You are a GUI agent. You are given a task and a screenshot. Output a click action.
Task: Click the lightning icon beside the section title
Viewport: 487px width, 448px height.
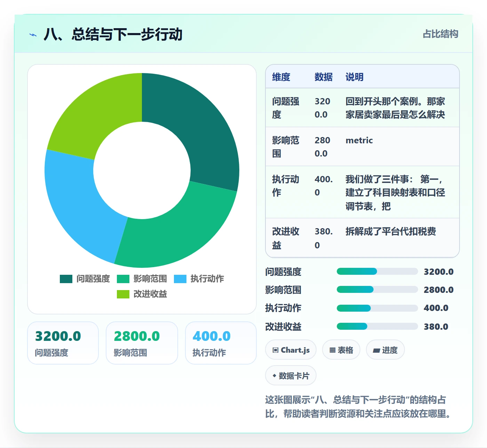click(33, 35)
